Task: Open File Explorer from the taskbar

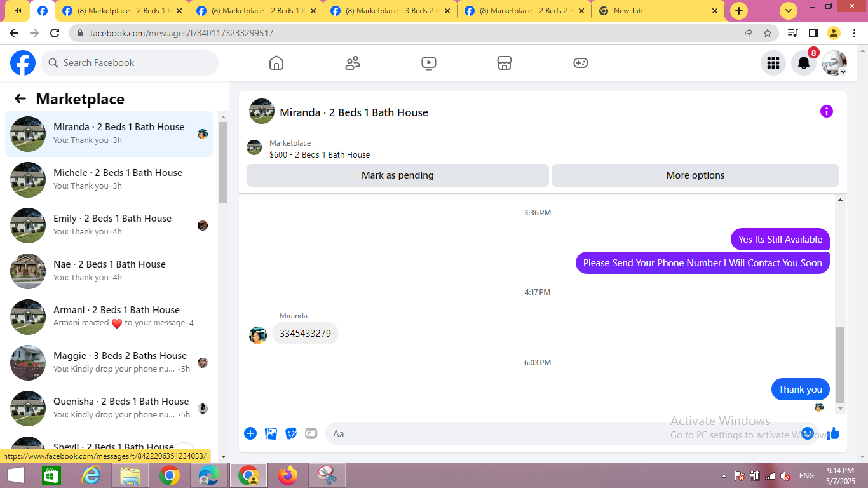Action: [130, 475]
